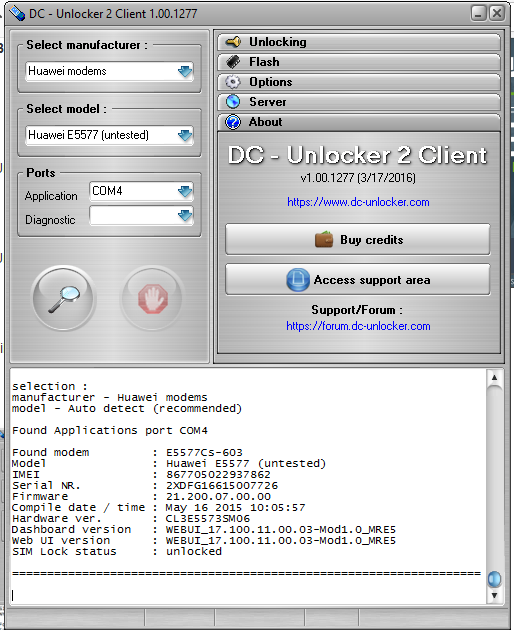
Task: Click the chip icon beside Flash
Action: click(233, 62)
